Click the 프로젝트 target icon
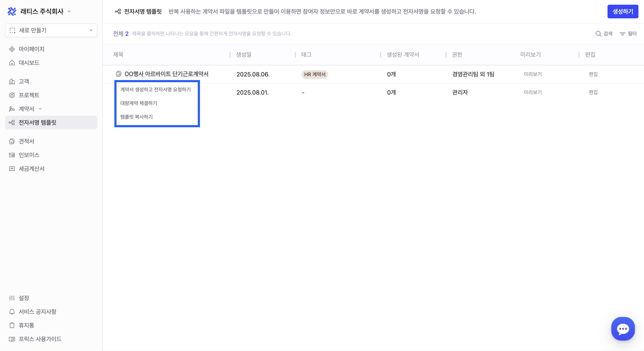The width and height of the screenshot is (644, 351). point(12,95)
